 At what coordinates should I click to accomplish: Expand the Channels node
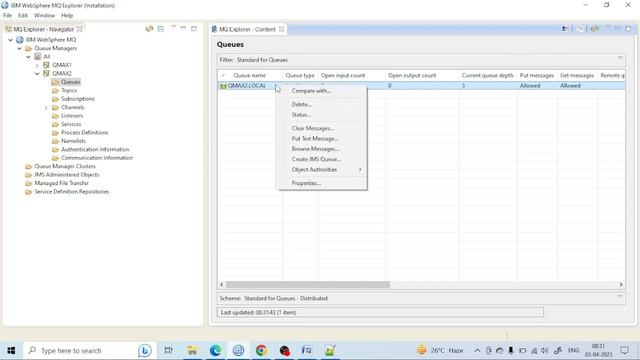click(x=46, y=108)
